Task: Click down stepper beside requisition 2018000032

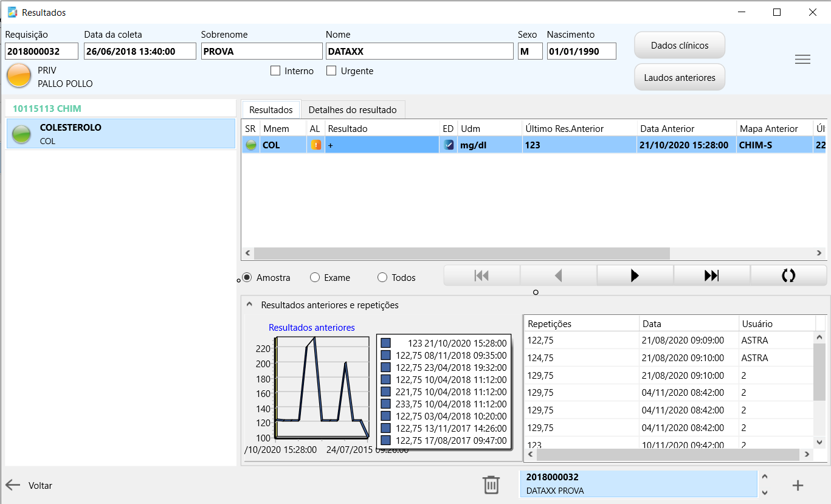Action: coord(765,492)
